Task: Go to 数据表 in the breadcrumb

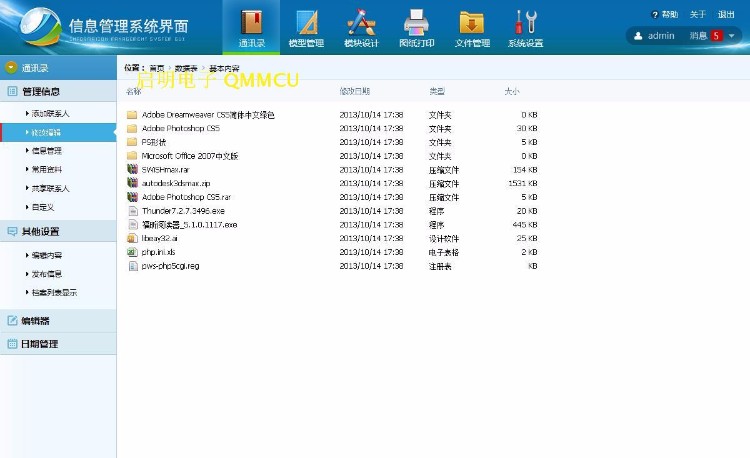Action: click(x=186, y=68)
